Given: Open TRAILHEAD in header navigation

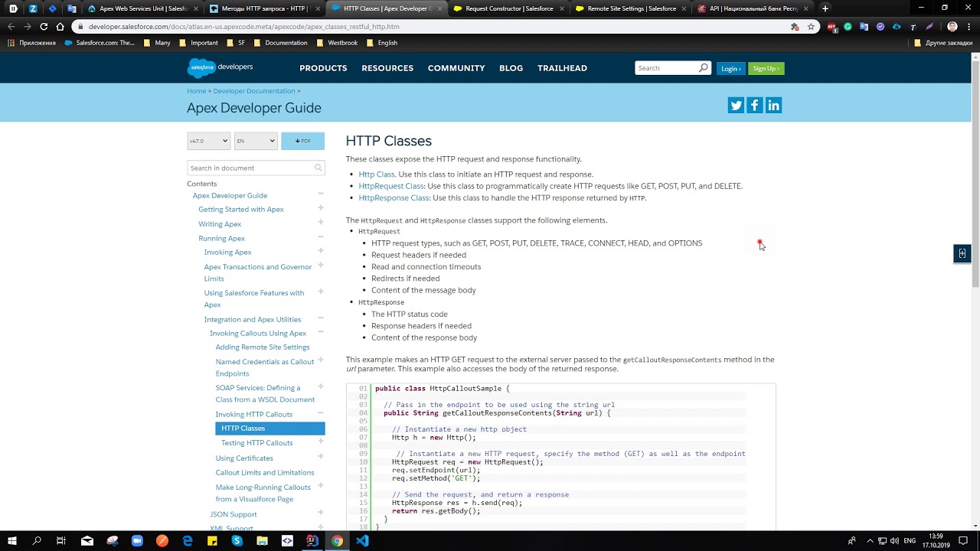Looking at the screenshot, I should [x=562, y=68].
